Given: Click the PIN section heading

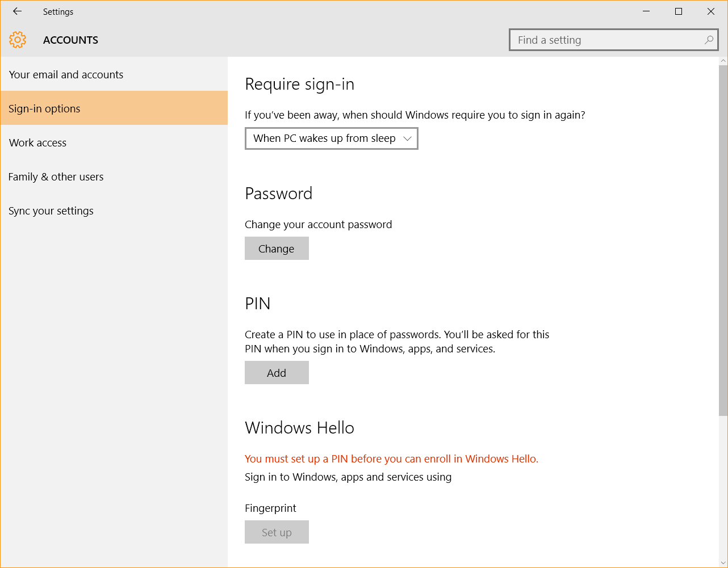Looking at the screenshot, I should click(257, 304).
